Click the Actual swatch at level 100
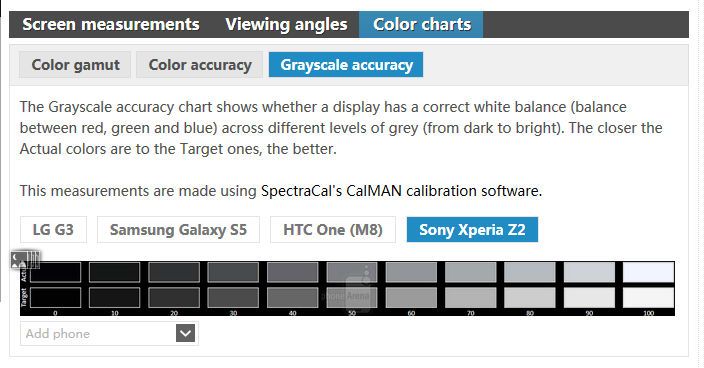This screenshot has height=368, width=704. click(x=649, y=272)
